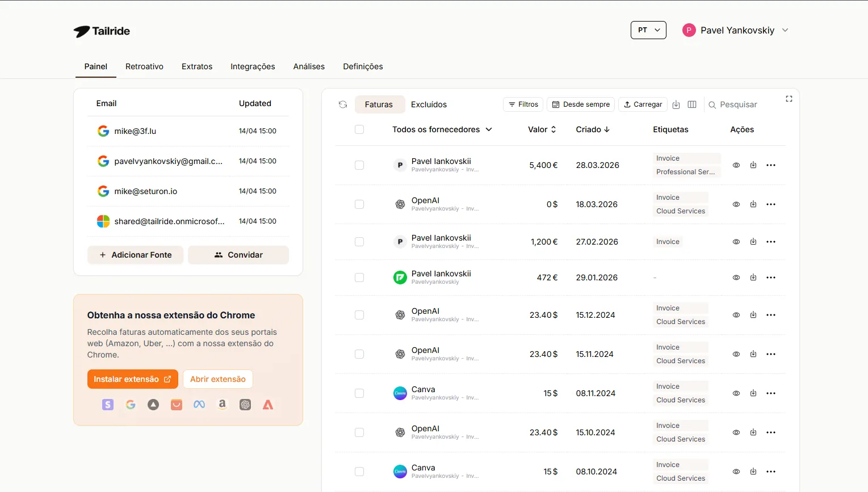This screenshot has width=868, height=492.
Task: Click the Pesquisar search field
Action: coord(738,104)
